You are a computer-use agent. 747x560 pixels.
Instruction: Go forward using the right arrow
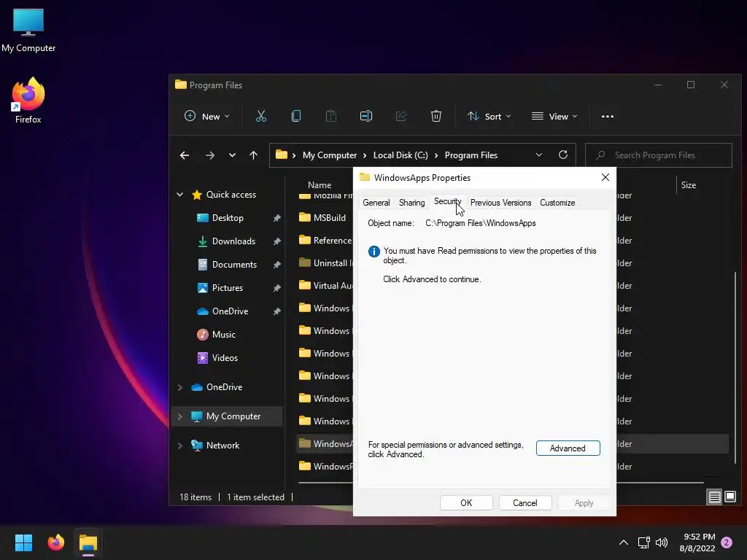[x=209, y=155]
